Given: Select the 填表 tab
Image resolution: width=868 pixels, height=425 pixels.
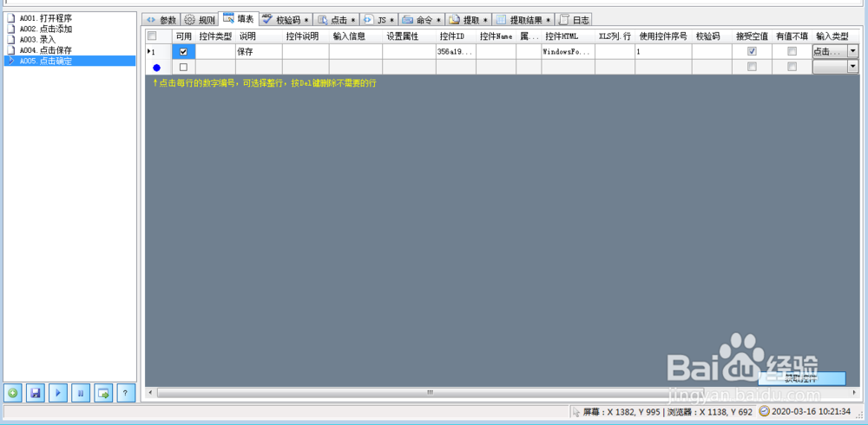Looking at the screenshot, I should pos(239,18).
